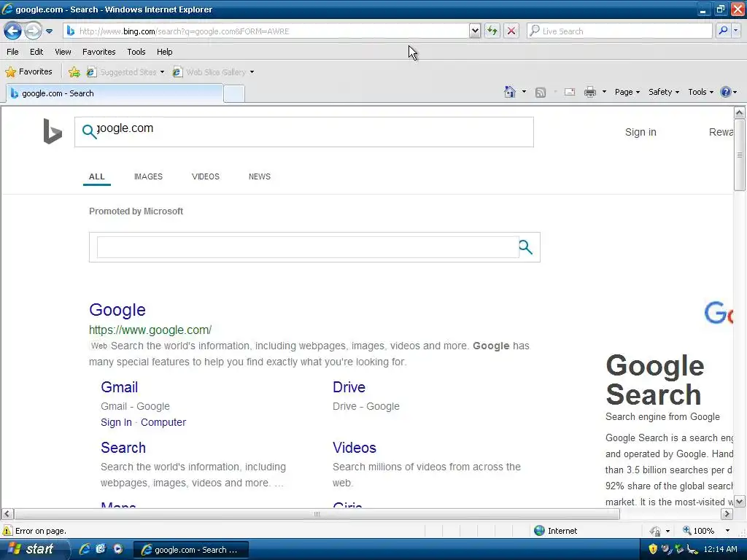The image size is (747, 560).
Task: Open the Edit menu
Action: 36,52
